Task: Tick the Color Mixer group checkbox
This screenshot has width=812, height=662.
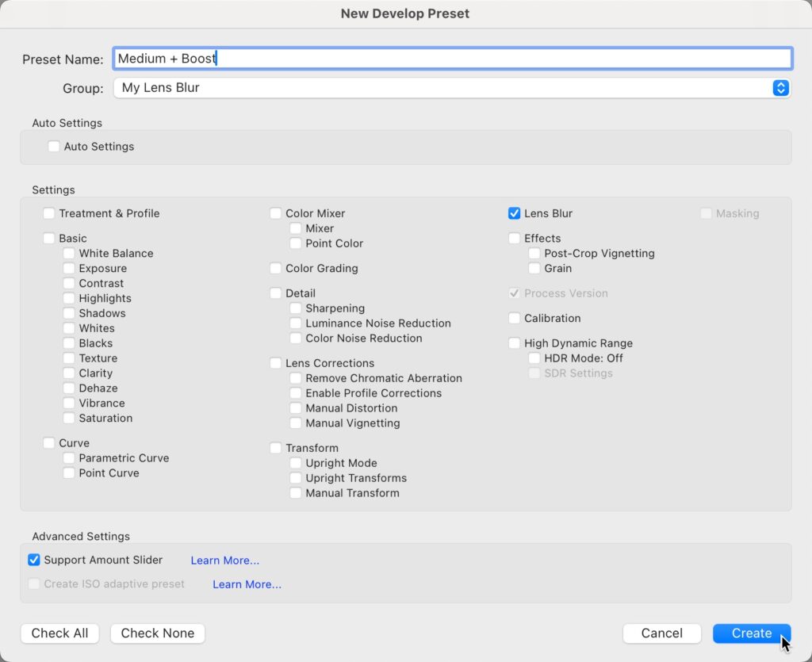Action: 275,213
